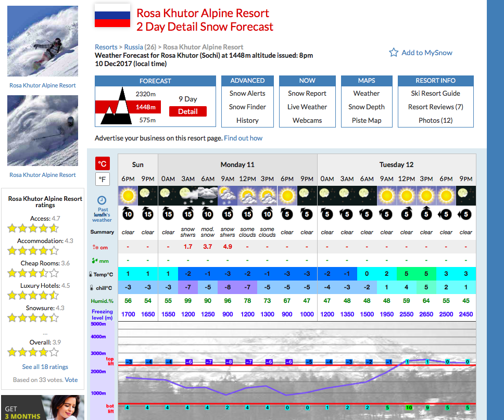Click the Overall rating stars
The height and width of the screenshot is (420, 504).
[33, 352]
